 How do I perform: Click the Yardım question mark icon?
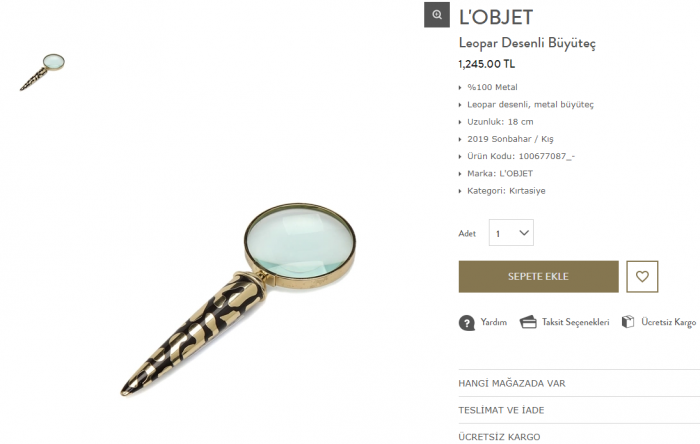point(467,323)
